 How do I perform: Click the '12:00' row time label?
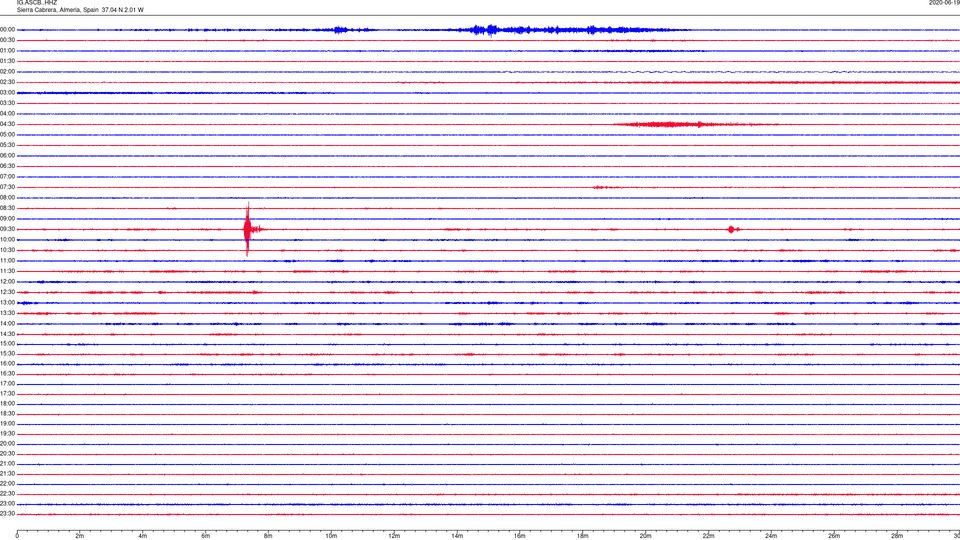7,282
